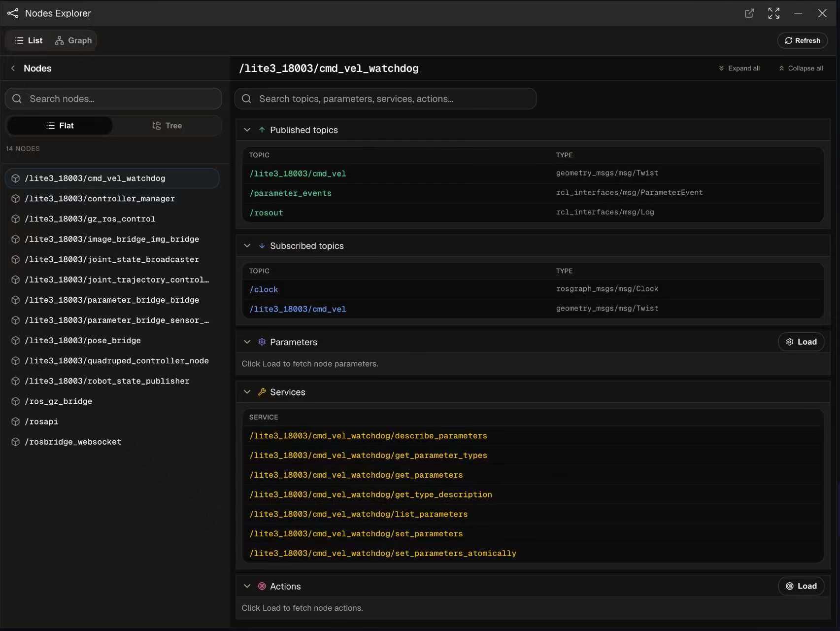Click the down-arrow icon of Subscribed topics
This screenshot has width=840, height=631.
[x=262, y=246]
